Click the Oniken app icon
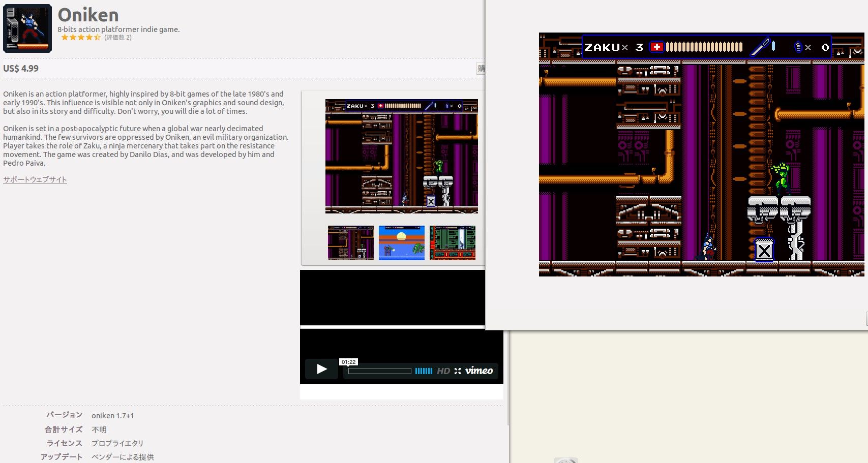868x463 pixels. tap(27, 28)
